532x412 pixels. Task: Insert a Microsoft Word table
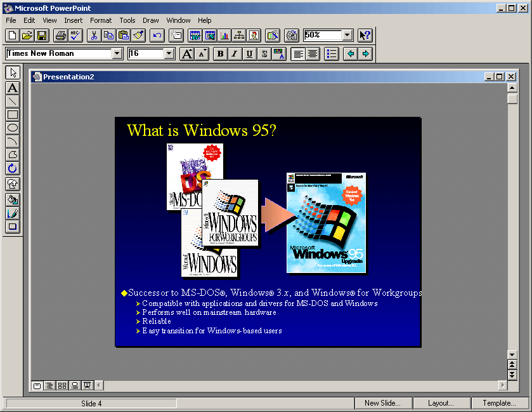(195, 36)
